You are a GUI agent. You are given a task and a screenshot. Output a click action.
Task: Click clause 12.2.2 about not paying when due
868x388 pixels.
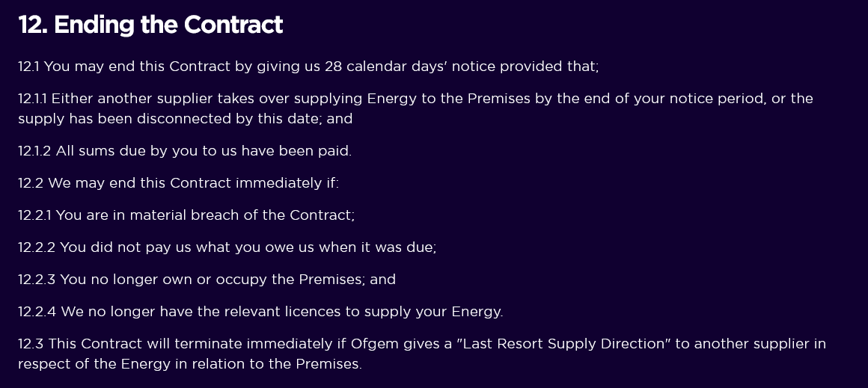(x=227, y=247)
